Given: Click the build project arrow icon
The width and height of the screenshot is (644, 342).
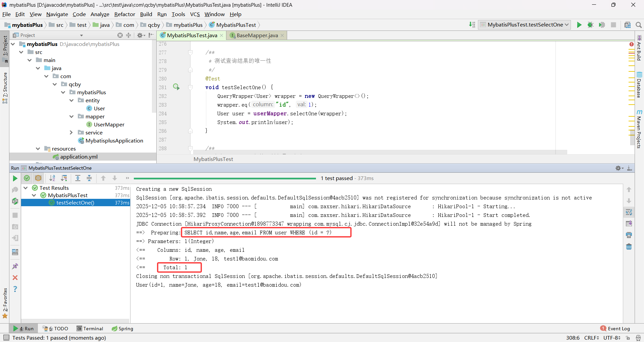Looking at the screenshot, I should coord(472,25).
